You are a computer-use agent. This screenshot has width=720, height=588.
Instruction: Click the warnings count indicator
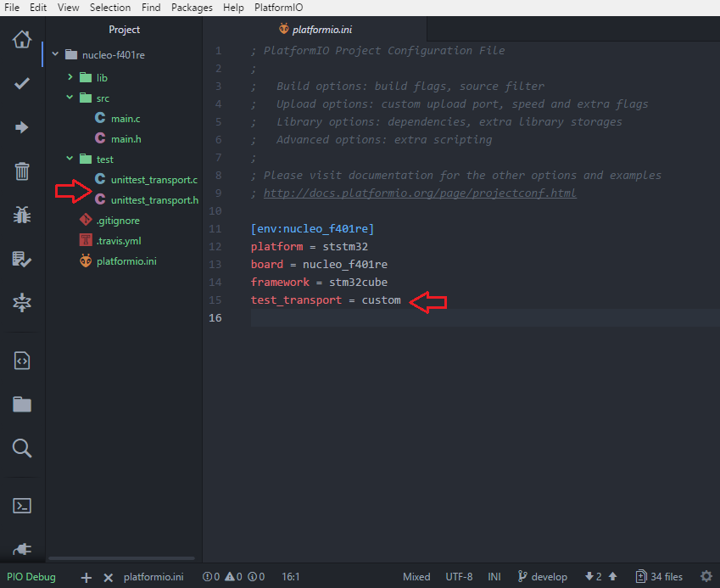click(x=233, y=576)
